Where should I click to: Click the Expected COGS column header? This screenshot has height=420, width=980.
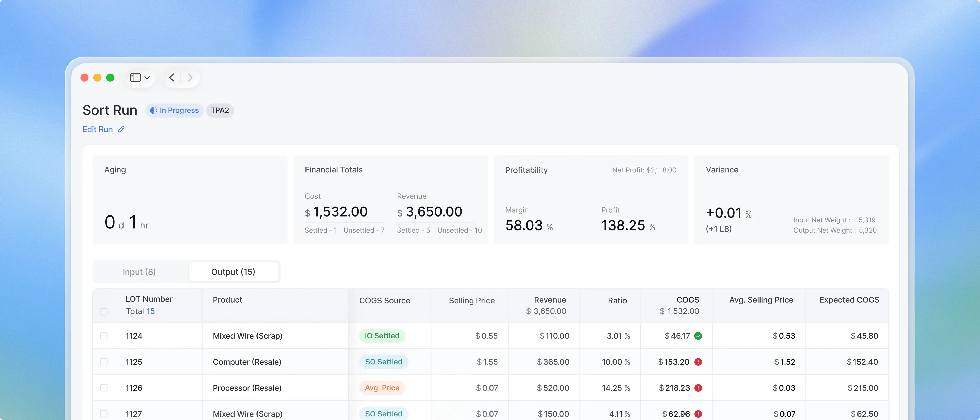pyautogui.click(x=849, y=300)
